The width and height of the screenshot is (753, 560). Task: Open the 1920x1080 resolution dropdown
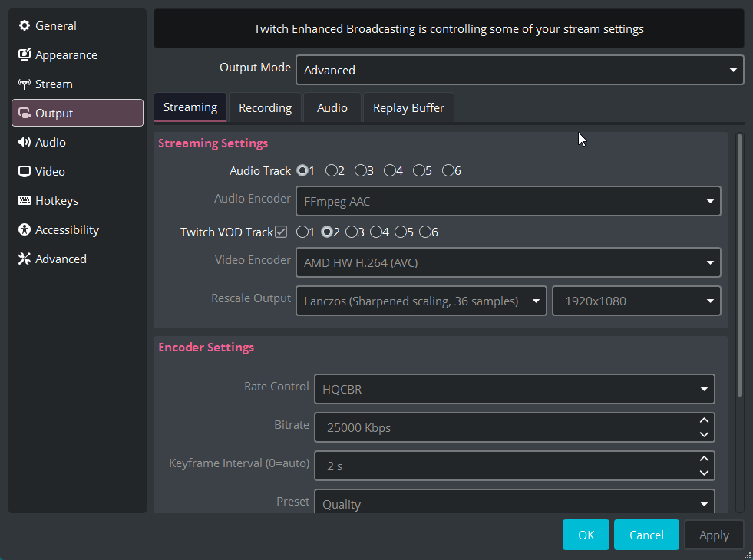636,301
